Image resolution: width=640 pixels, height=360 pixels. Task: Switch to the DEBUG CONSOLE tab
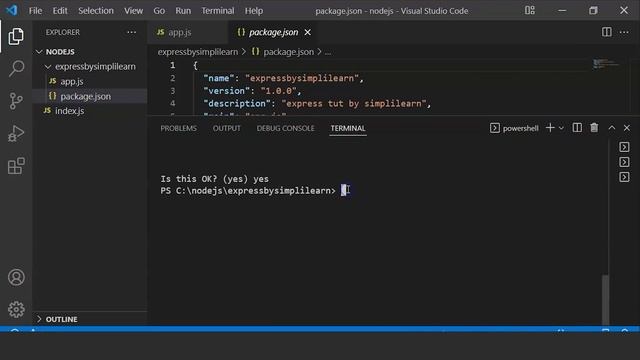[285, 128]
